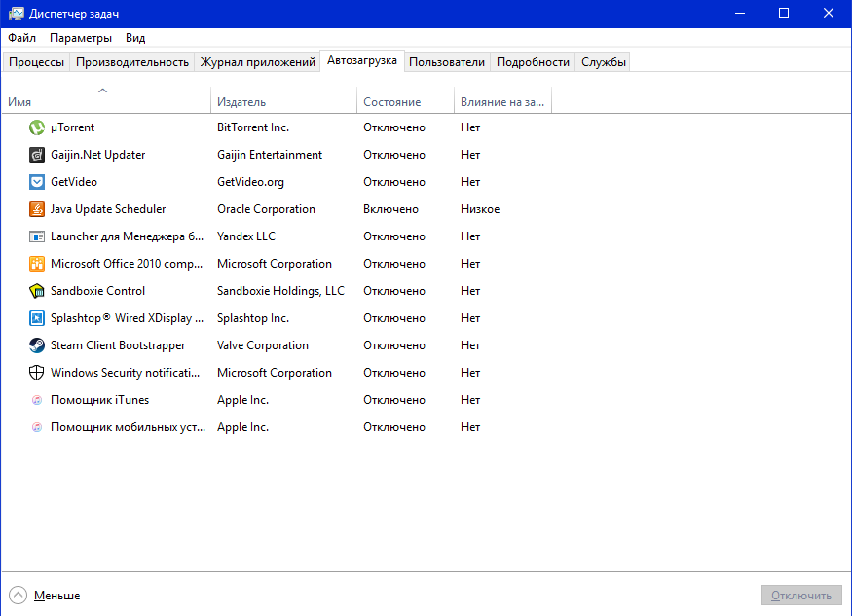Click the Gaijin.Net Updater icon

click(x=36, y=155)
